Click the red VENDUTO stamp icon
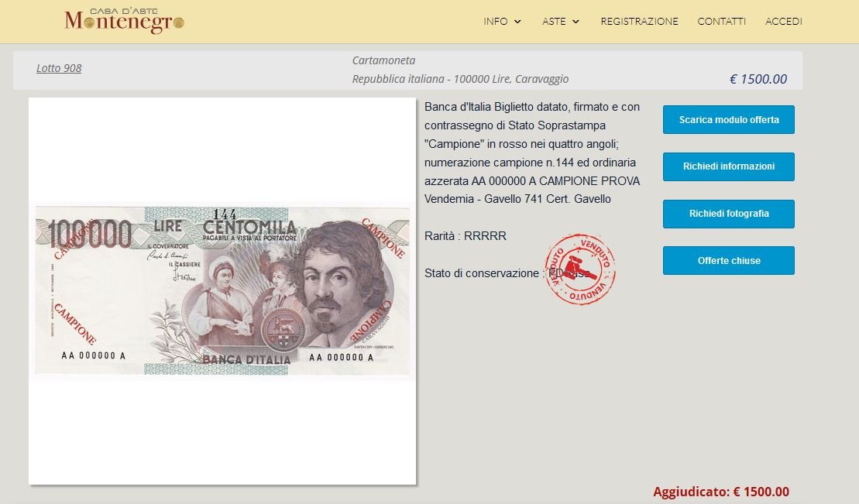 580,269
